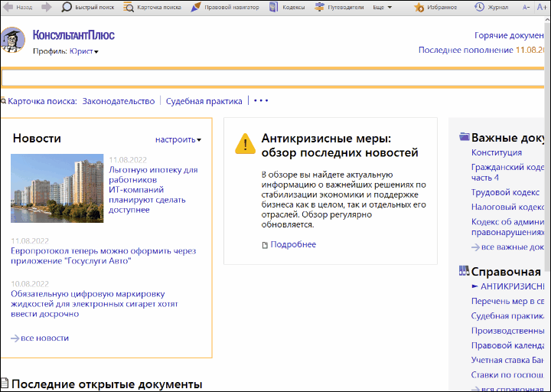
Task: Open news about льготную ипотеку для ИТ-компаний
Action: click(153, 190)
